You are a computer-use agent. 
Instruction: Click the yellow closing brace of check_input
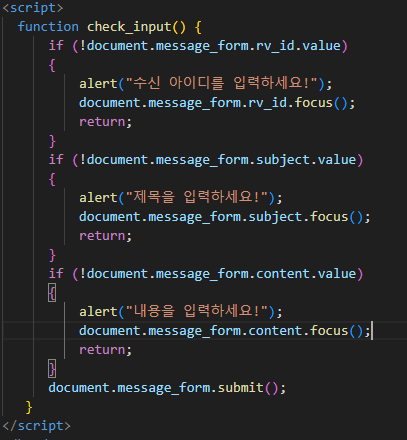tap(29, 407)
